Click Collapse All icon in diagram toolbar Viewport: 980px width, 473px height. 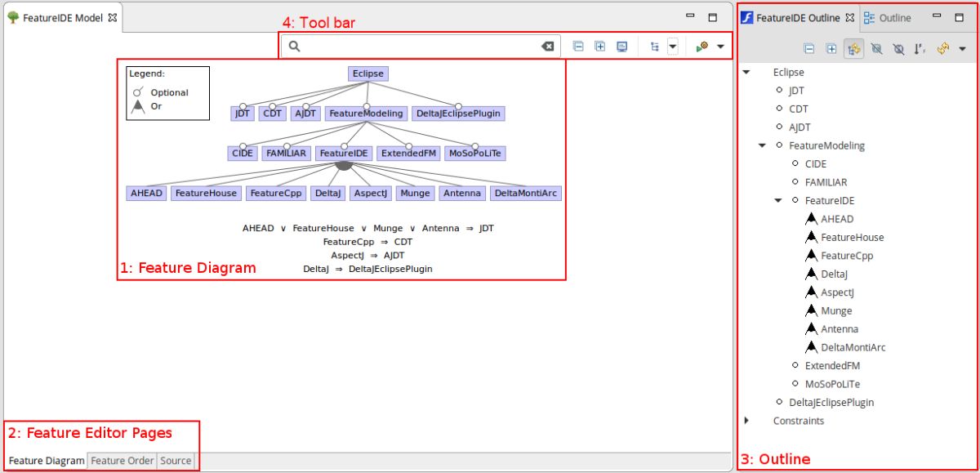578,47
